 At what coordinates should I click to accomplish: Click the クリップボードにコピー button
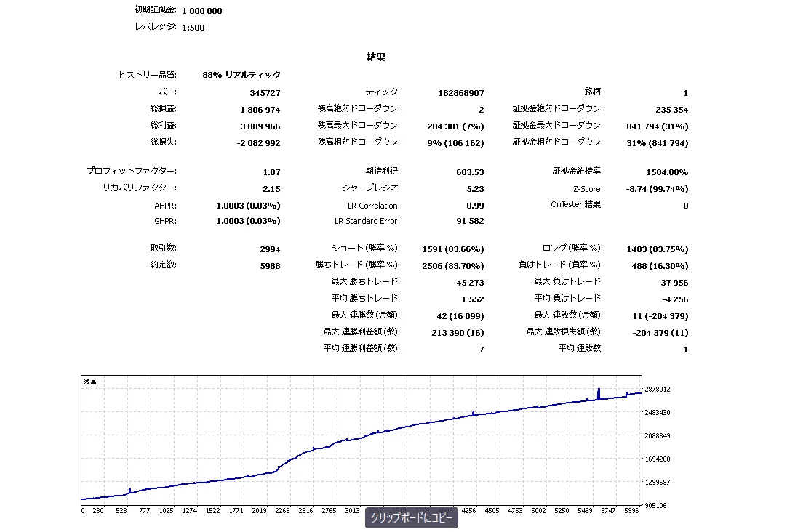tap(411, 517)
